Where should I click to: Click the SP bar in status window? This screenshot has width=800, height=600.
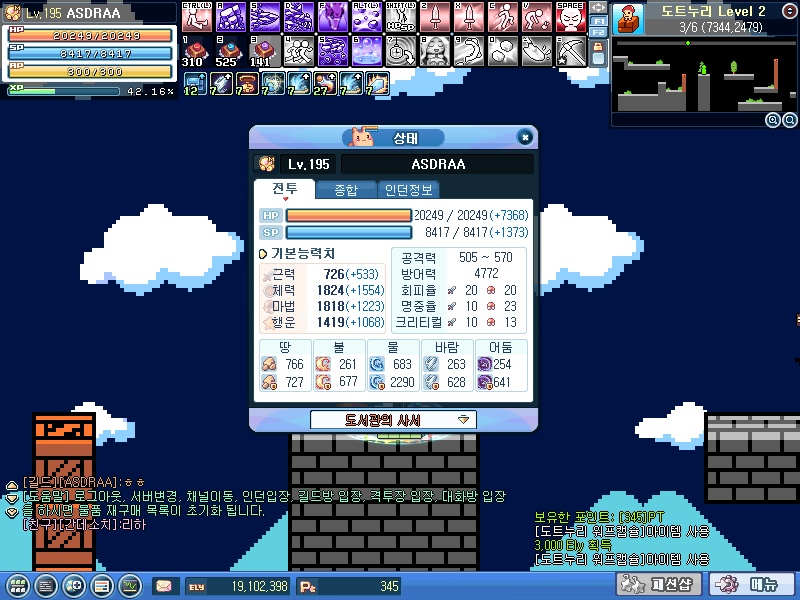[x=349, y=233]
